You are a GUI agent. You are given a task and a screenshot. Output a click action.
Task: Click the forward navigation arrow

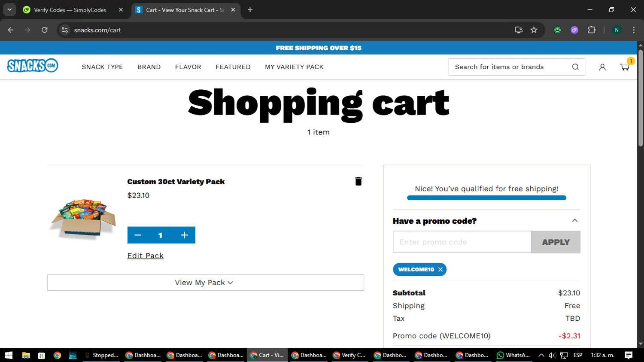(27, 30)
